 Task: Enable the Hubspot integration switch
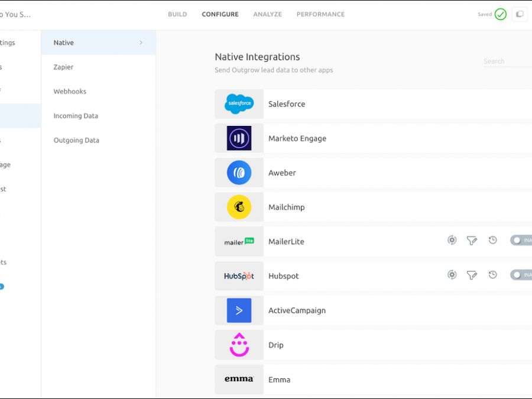pos(520,275)
